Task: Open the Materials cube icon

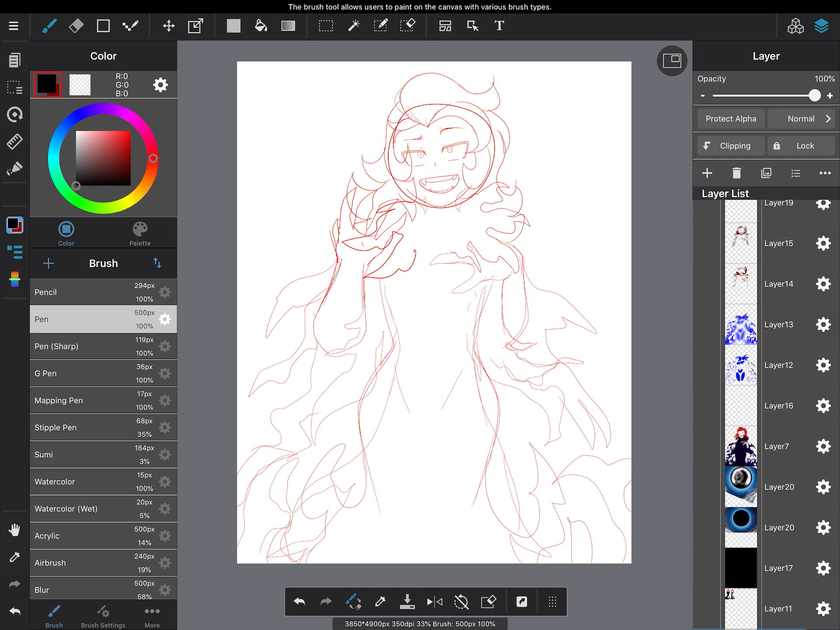Action: click(x=795, y=26)
